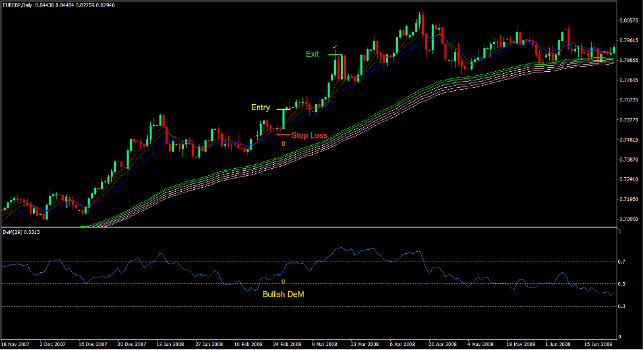Click the Entry text label

click(260, 108)
